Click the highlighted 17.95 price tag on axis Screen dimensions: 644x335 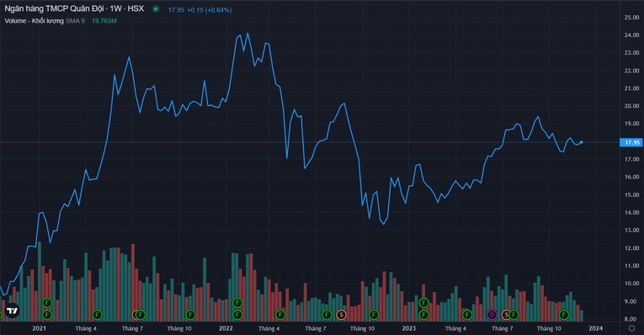click(631, 142)
